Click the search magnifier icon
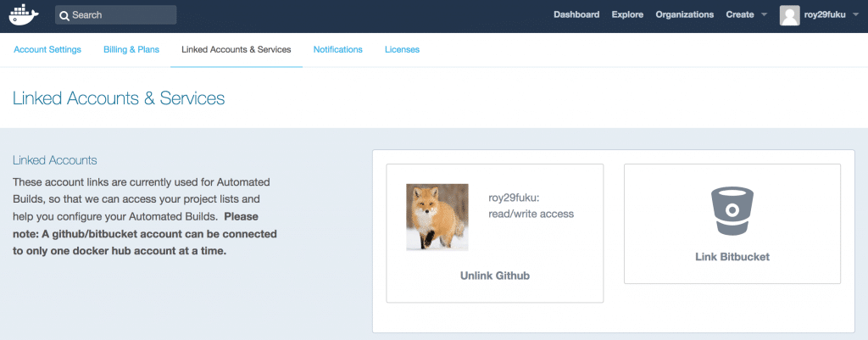This screenshot has width=868, height=340. (64, 15)
